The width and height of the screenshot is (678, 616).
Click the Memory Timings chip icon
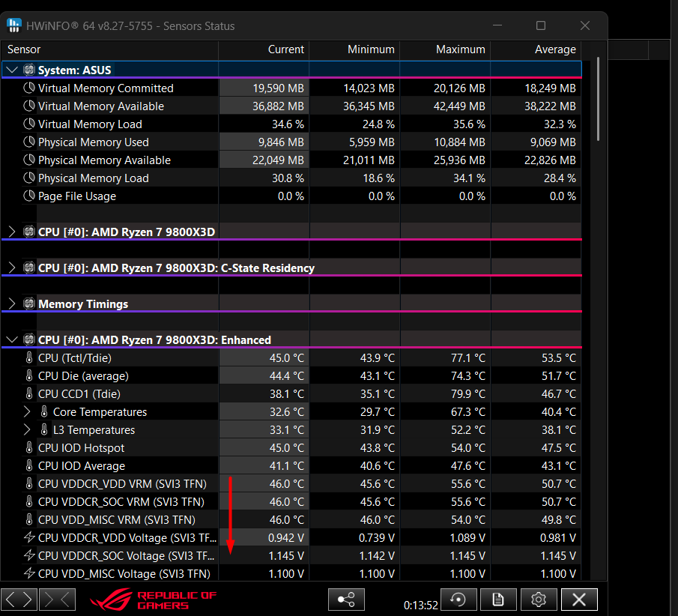click(29, 304)
